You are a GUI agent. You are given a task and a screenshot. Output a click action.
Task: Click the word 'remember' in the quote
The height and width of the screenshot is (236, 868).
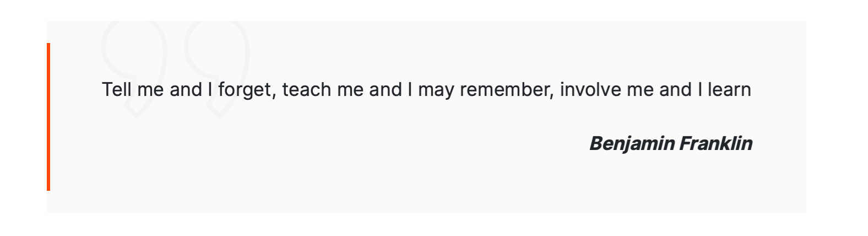504,89
